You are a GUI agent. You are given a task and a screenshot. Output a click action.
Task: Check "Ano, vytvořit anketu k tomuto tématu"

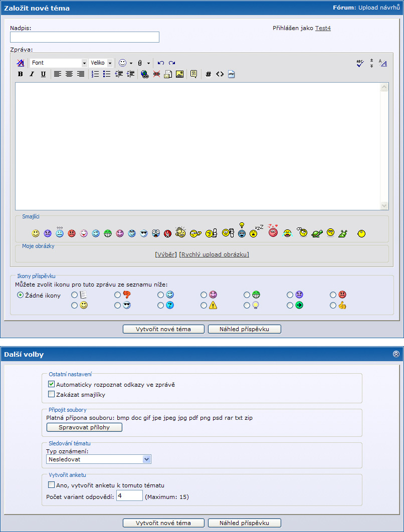pyautogui.click(x=51, y=485)
